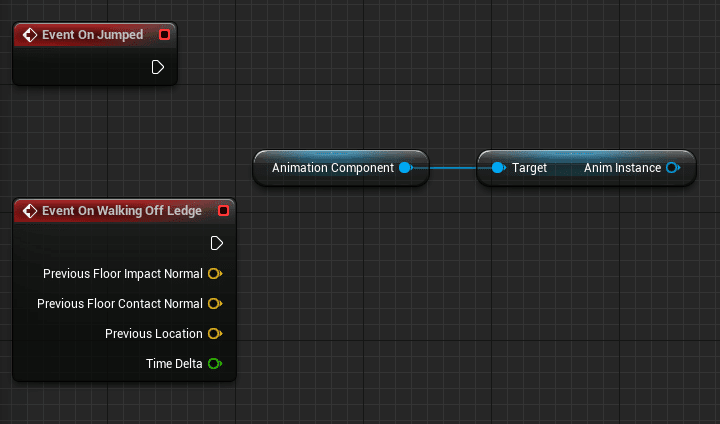Click the Previous Floor Impact Normal vector pin
This screenshot has height=424, width=720.
coord(215,274)
